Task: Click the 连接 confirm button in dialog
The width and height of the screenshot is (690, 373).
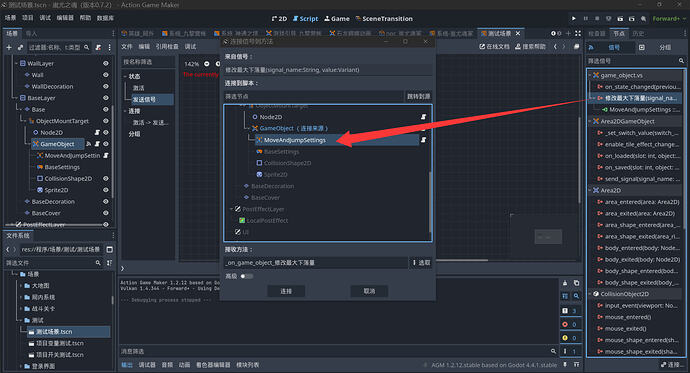Action: pos(286,291)
